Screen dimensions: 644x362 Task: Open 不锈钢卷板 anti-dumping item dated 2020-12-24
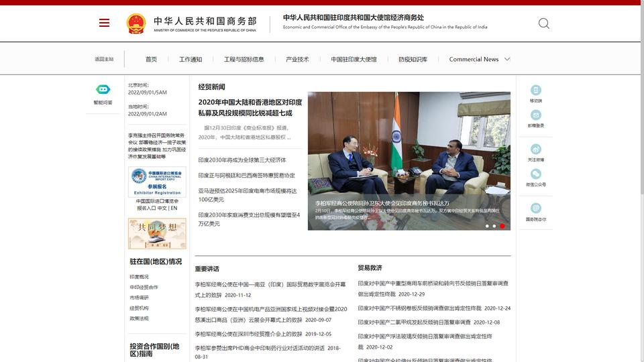[434, 308]
